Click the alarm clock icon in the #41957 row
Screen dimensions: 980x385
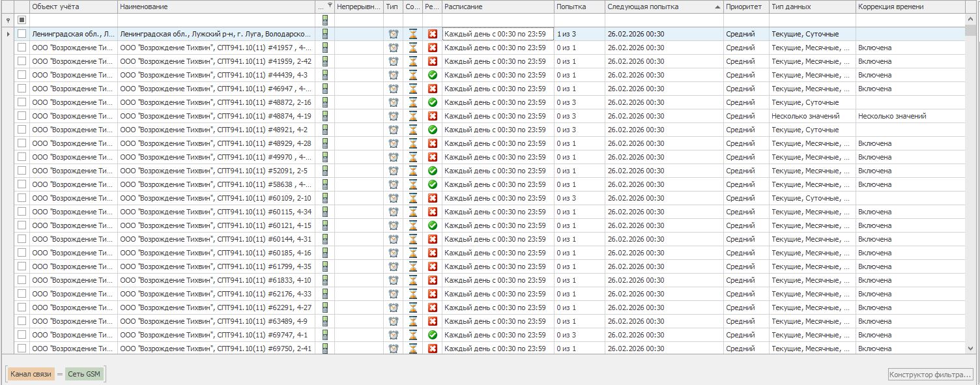point(394,48)
